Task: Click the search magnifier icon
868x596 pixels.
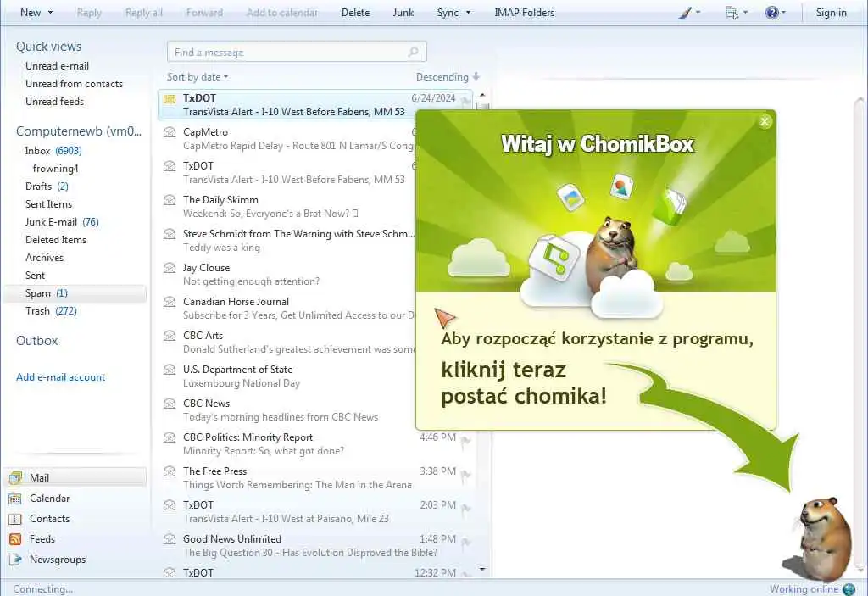Action: (413, 52)
